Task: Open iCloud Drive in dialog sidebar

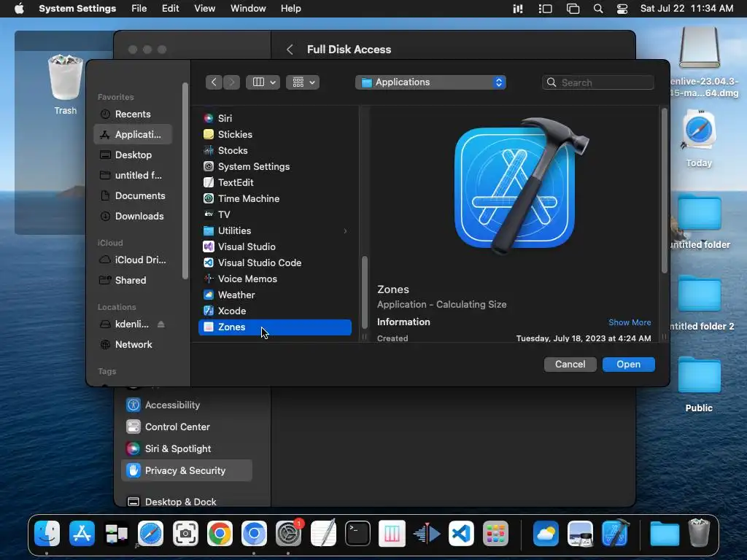Action: (x=133, y=260)
